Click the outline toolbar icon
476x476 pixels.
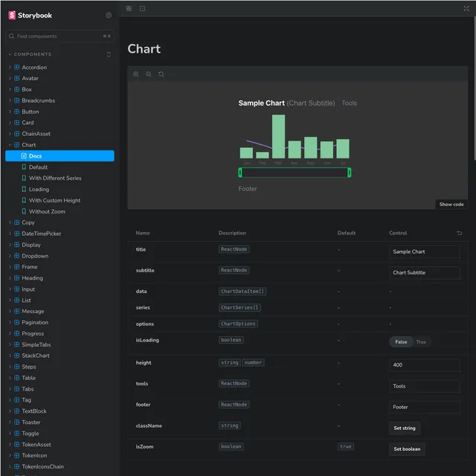coord(142,8)
